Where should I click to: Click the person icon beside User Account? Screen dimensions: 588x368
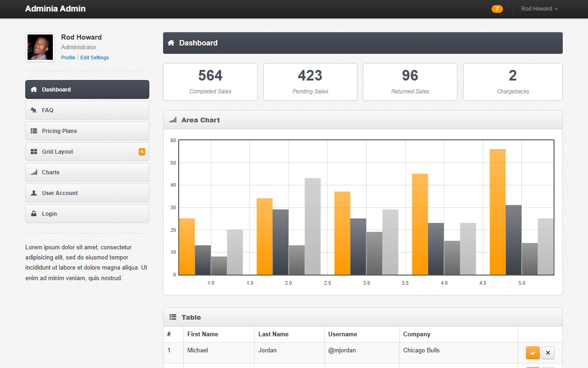pos(34,193)
